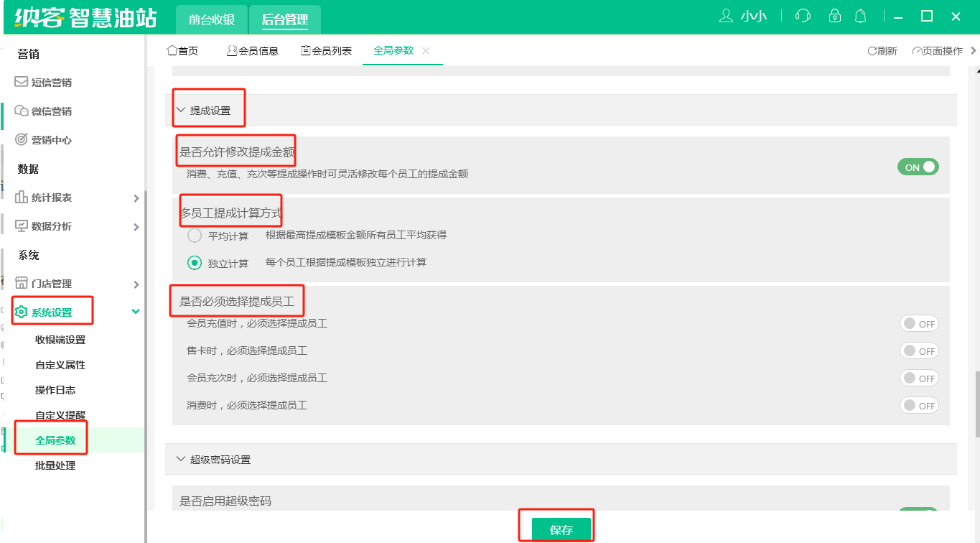Open 微信营销 in the sidebar
The image size is (980, 543).
[51, 111]
